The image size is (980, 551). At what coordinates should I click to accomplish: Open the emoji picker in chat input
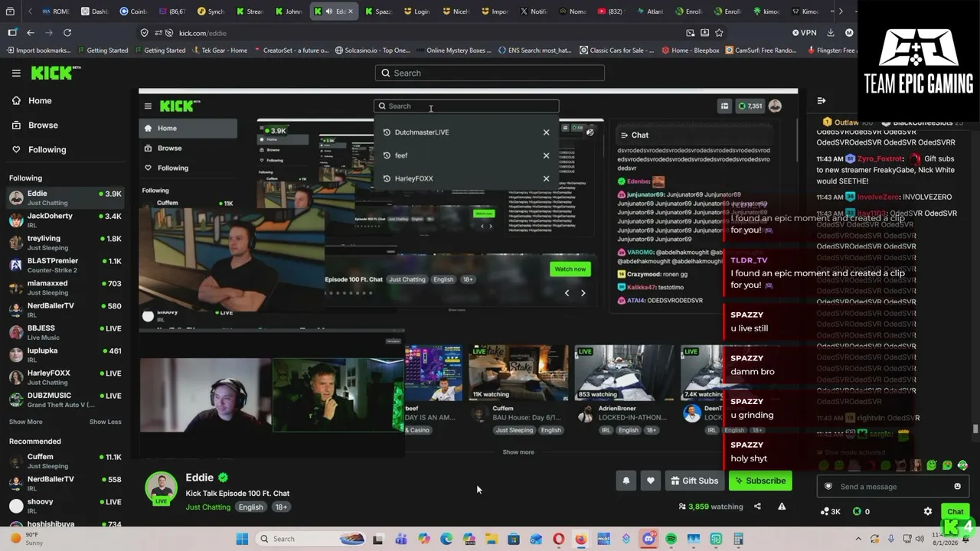coord(957,487)
